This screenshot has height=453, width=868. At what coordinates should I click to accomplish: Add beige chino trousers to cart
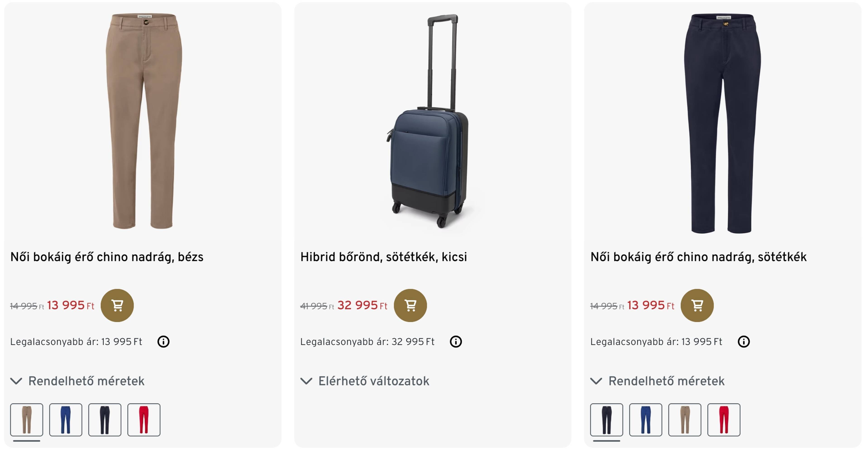point(117,305)
